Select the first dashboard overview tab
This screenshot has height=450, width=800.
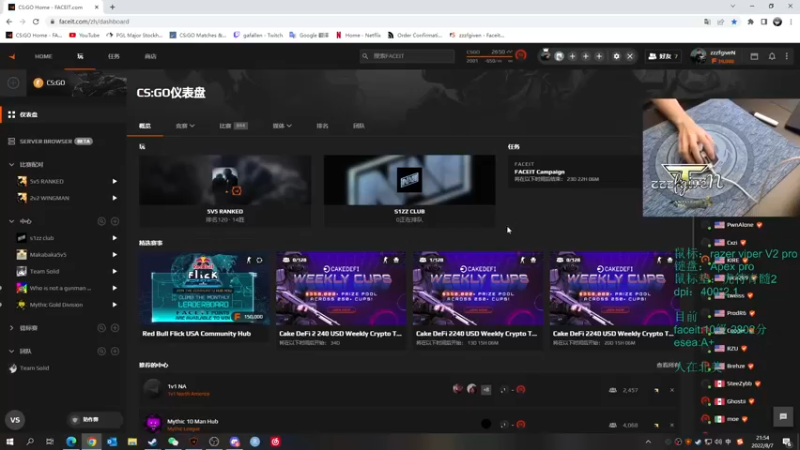(x=145, y=126)
